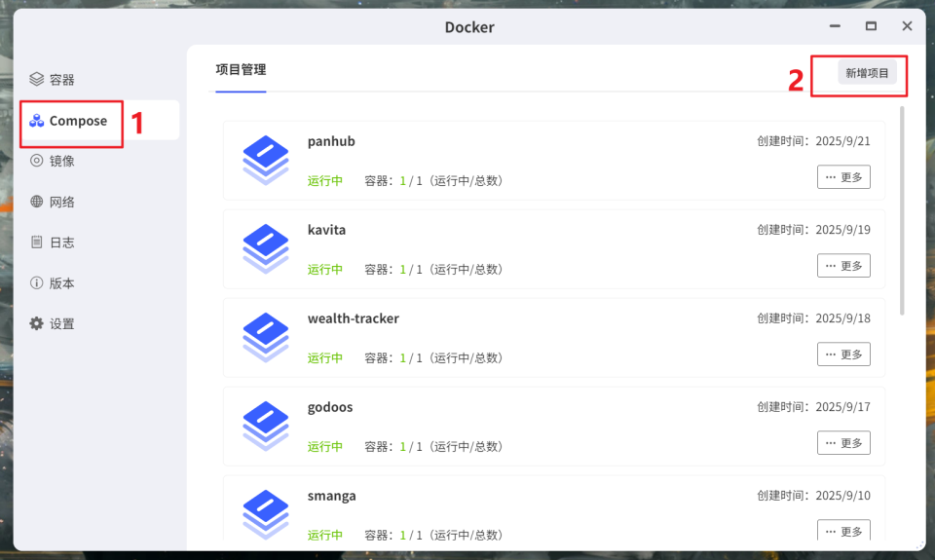Open the 设置 section label
The width and height of the screenshot is (935, 560).
(62, 324)
